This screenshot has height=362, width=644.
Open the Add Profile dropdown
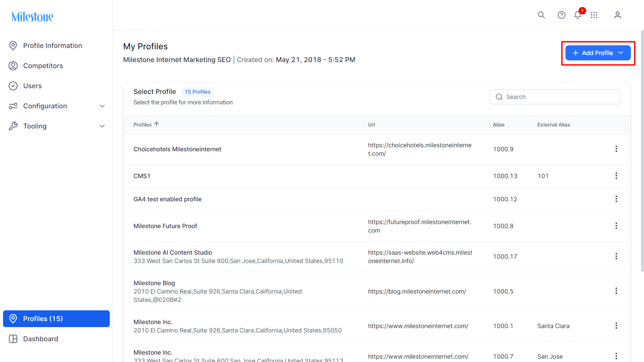click(598, 53)
